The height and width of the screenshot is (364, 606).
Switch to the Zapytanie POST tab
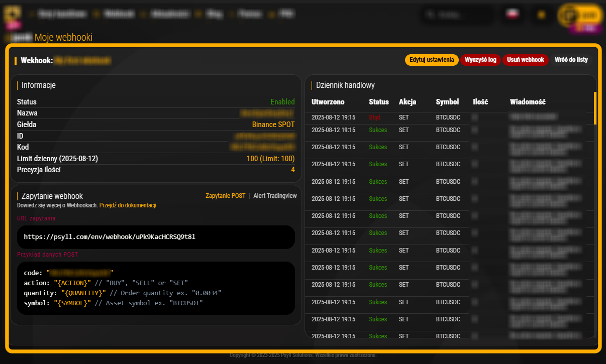click(x=226, y=196)
